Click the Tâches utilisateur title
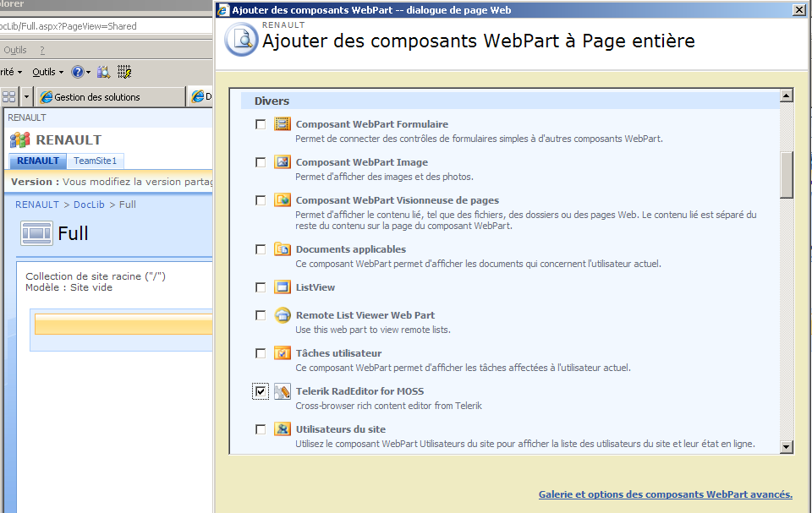Viewport: 812px width, 513px height. [338, 353]
